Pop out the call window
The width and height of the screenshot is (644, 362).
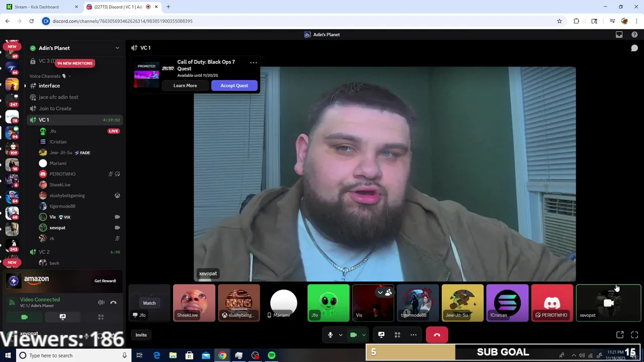(x=620, y=335)
